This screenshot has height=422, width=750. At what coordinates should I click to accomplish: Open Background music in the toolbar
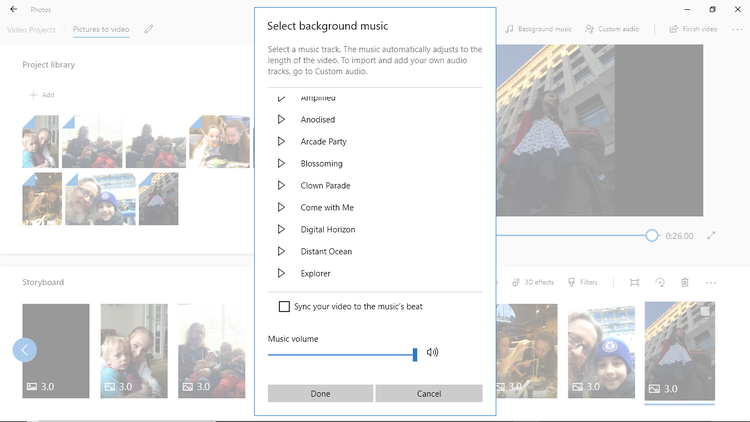pos(539,29)
